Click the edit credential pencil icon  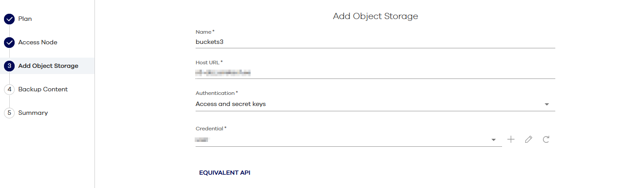tap(528, 140)
